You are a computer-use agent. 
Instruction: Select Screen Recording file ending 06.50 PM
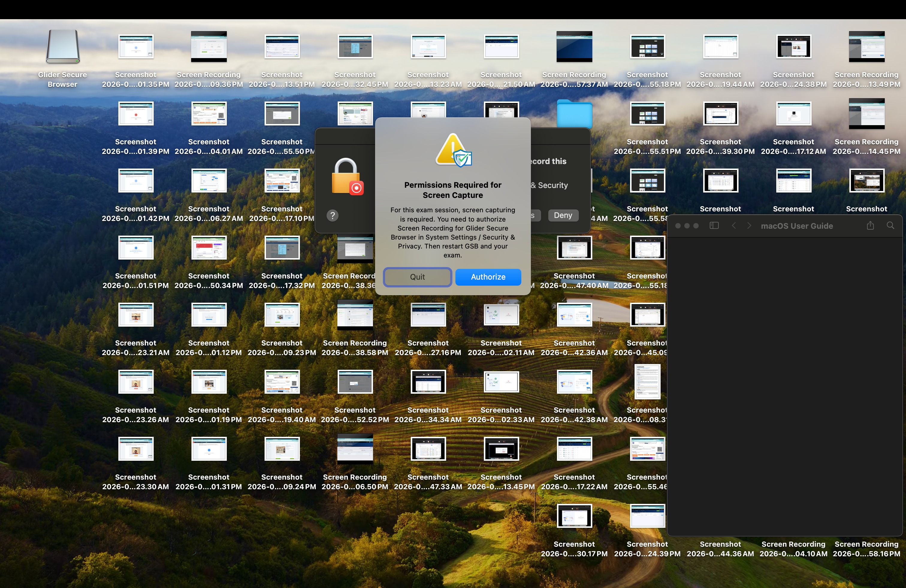pyautogui.click(x=355, y=448)
